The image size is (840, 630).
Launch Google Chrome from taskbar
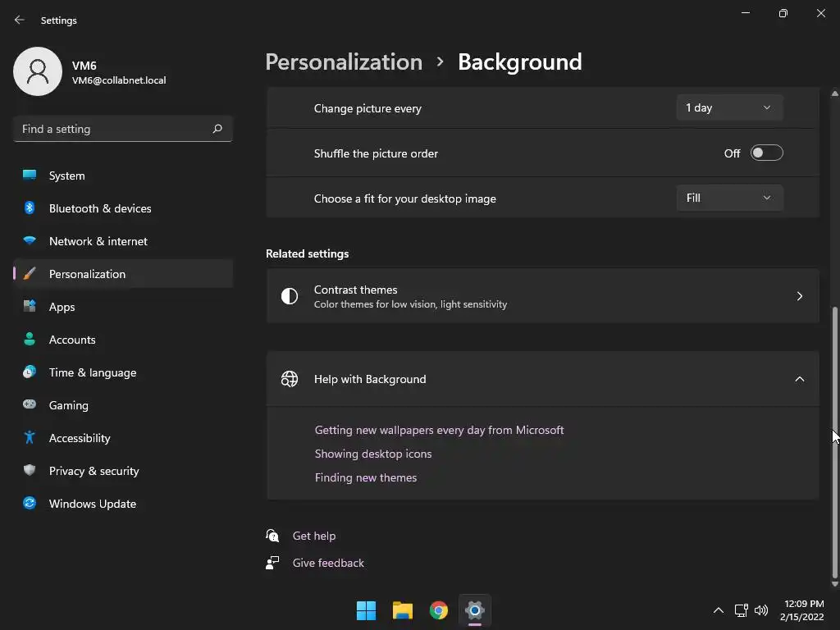coord(439,610)
